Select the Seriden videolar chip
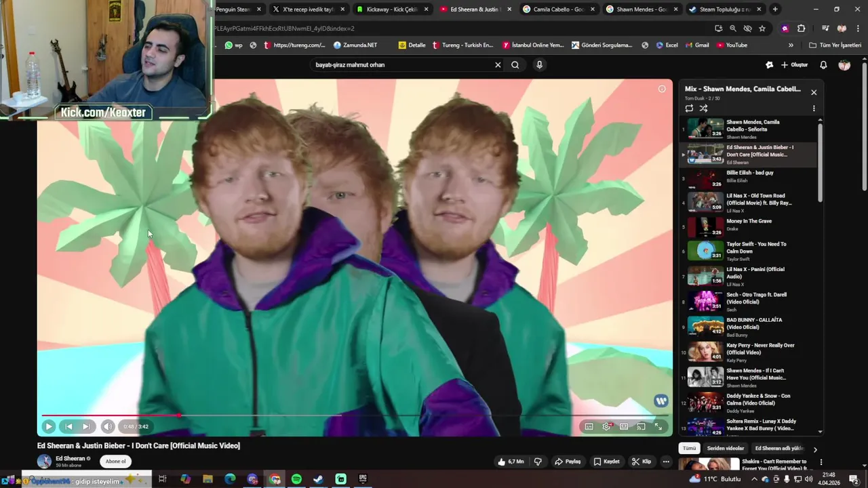The image size is (868, 488). point(725,448)
